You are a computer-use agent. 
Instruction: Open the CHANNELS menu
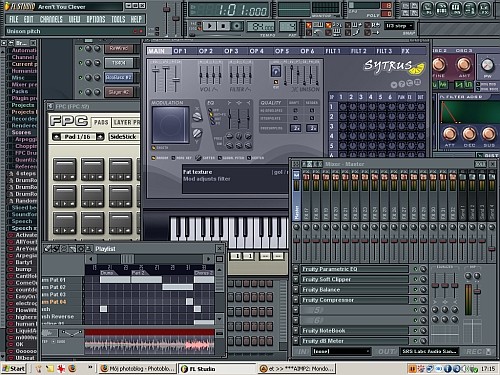coord(51,19)
